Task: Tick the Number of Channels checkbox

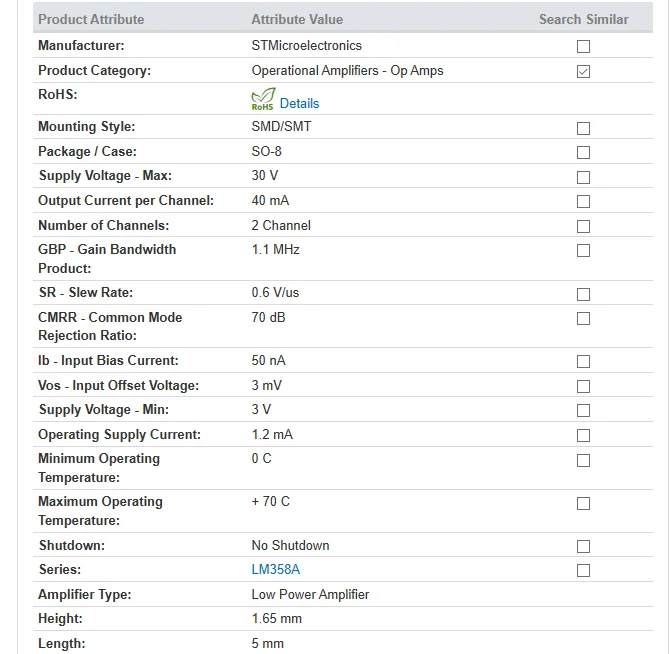Action: coord(583,226)
